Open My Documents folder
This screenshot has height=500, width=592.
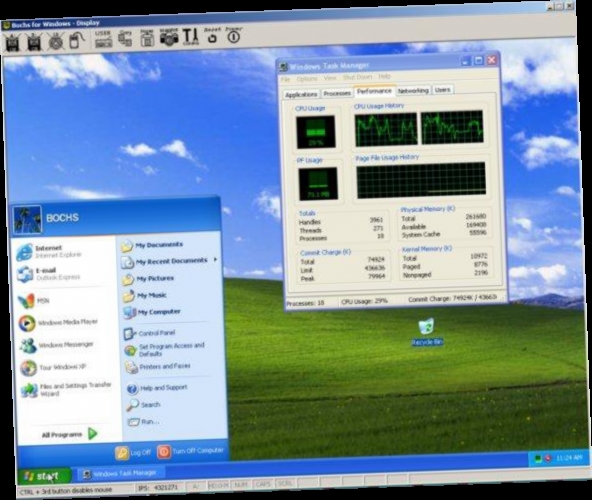[152, 245]
